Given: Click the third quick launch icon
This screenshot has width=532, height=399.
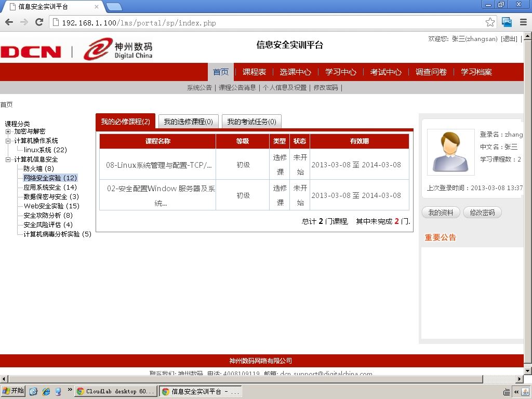Looking at the screenshot, I should [x=58, y=392].
